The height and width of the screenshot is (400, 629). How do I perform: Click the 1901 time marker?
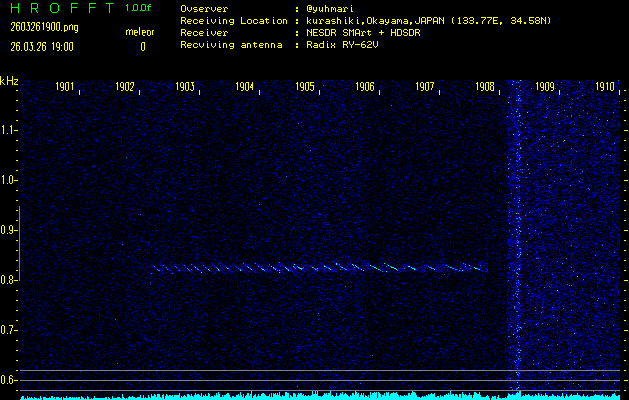(x=65, y=87)
